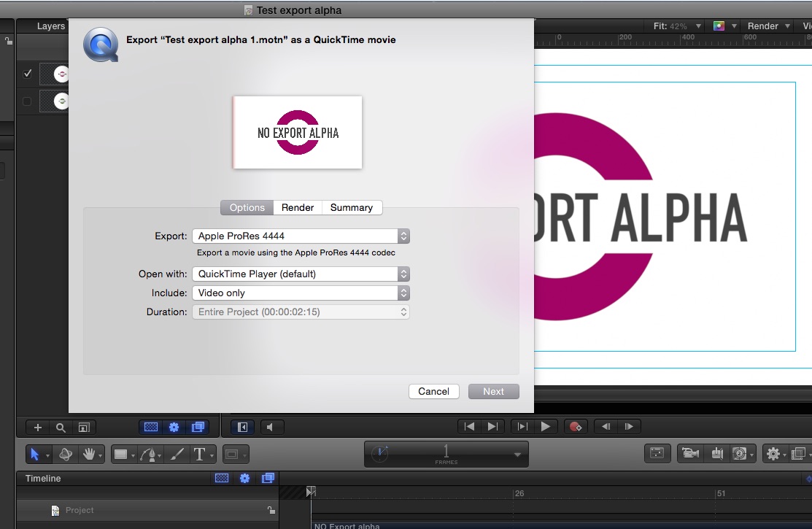
Task: Switch to the Render tab
Action: (298, 207)
